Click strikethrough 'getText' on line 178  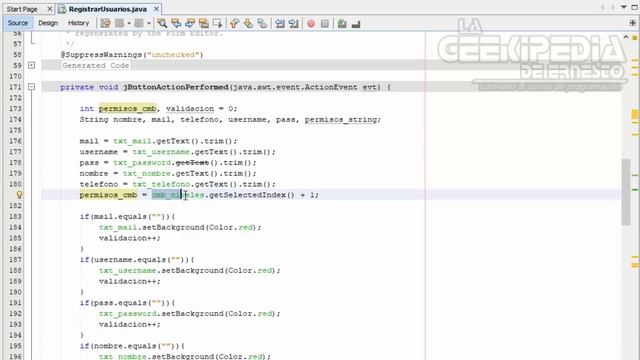192,162
